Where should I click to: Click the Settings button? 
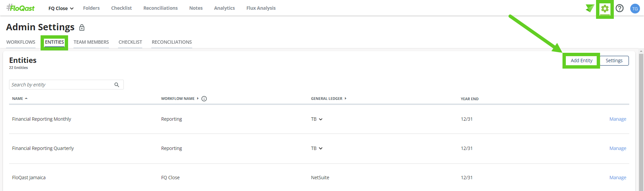point(614,61)
